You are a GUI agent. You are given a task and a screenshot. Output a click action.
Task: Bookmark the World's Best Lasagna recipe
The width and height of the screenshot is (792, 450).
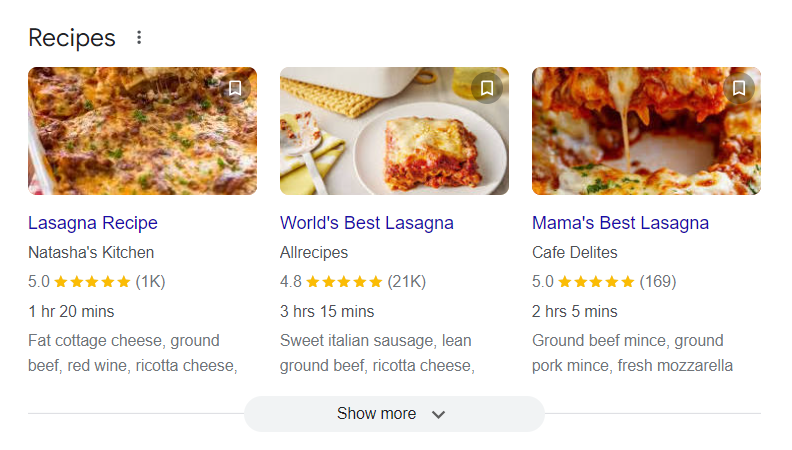(x=487, y=88)
